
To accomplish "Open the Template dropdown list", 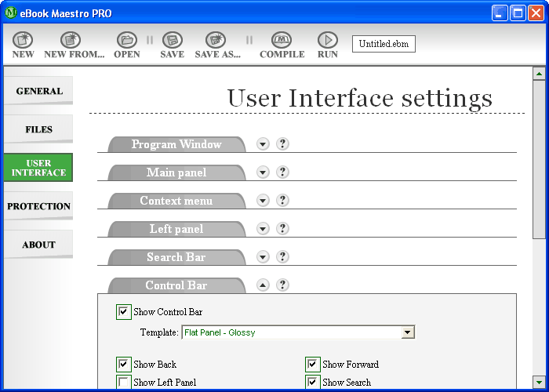I will [x=407, y=332].
